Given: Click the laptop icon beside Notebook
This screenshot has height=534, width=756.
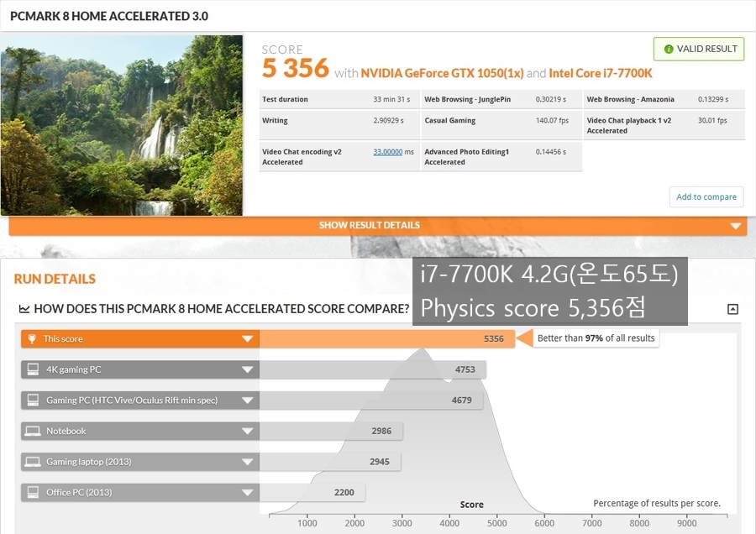Looking at the screenshot, I should (x=33, y=431).
